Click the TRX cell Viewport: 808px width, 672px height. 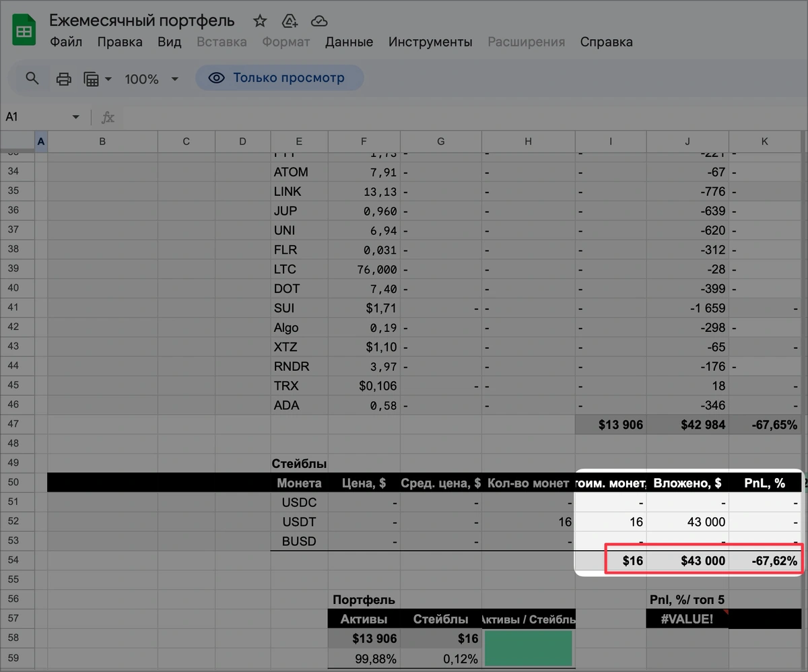[x=299, y=386]
